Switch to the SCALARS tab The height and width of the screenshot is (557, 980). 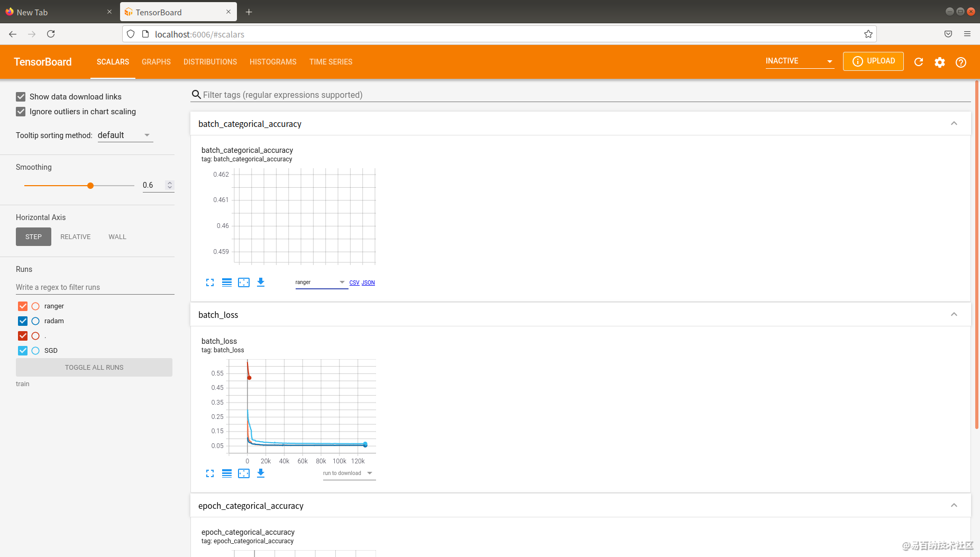point(113,62)
